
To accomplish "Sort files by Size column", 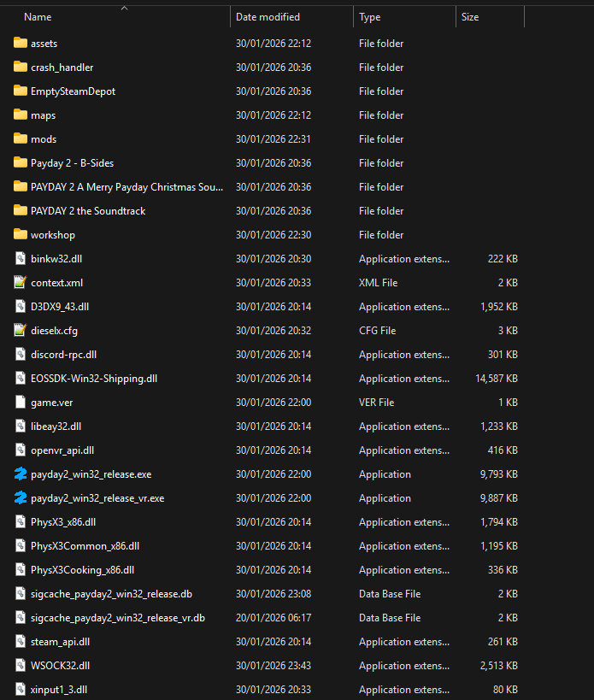I will pos(470,17).
